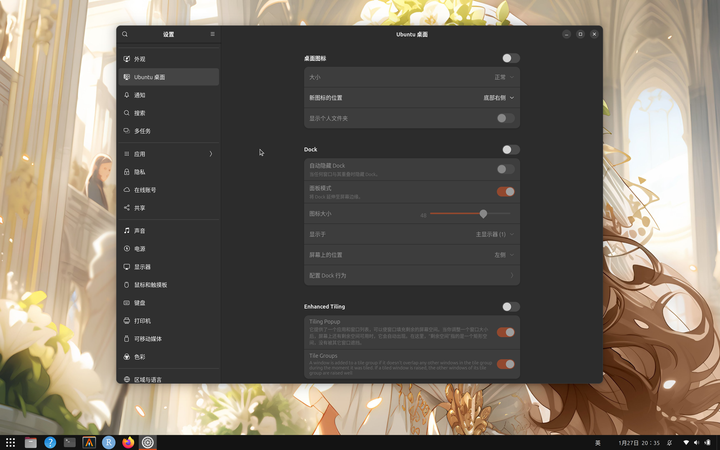Click the 共享 share icon
The height and width of the screenshot is (450, 720).
click(x=127, y=208)
